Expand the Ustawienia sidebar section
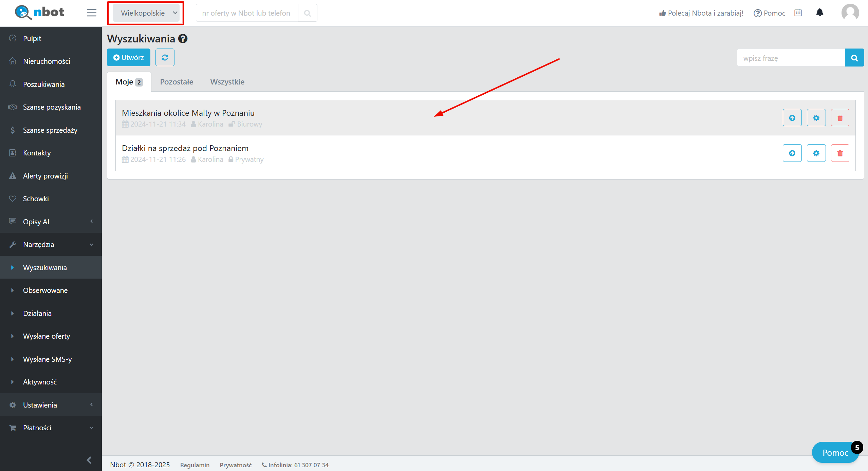The height and width of the screenshot is (471, 868). [51, 405]
